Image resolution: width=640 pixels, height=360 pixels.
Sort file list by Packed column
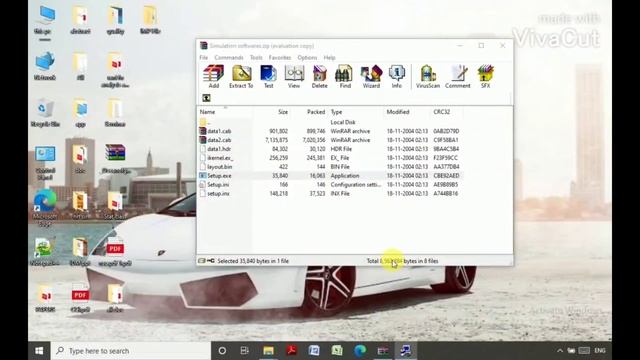click(x=316, y=112)
